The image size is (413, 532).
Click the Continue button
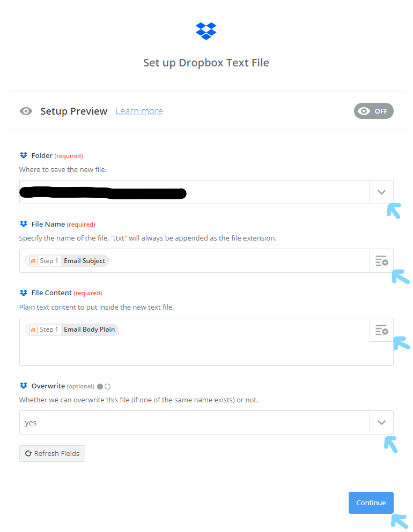coord(371,503)
